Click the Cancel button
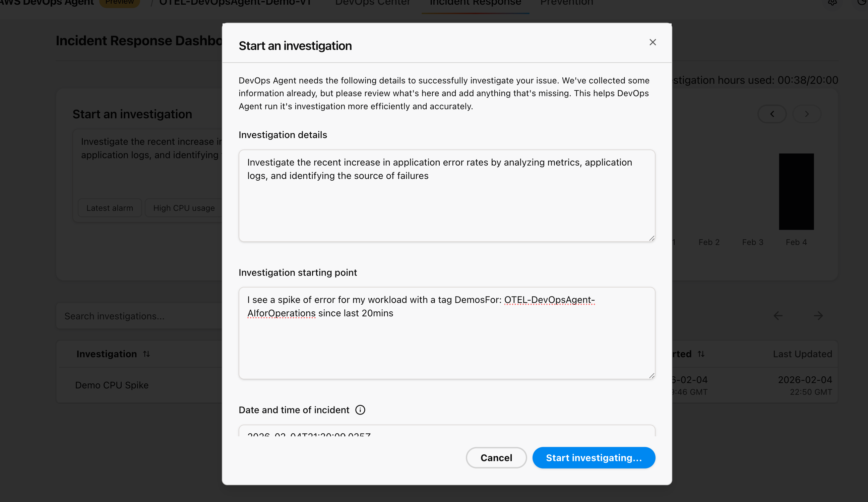The width and height of the screenshot is (868, 502). pyautogui.click(x=496, y=457)
